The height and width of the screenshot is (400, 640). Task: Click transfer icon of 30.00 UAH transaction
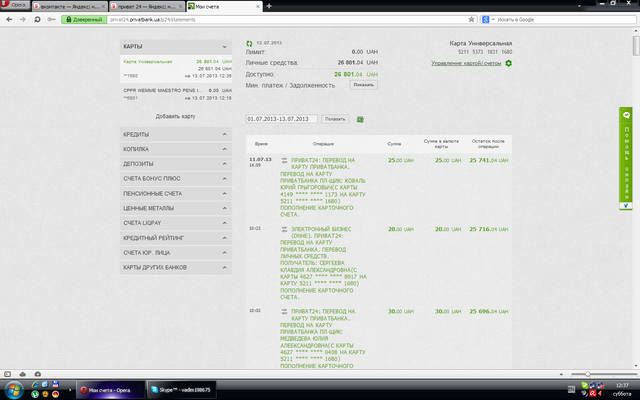[284, 311]
